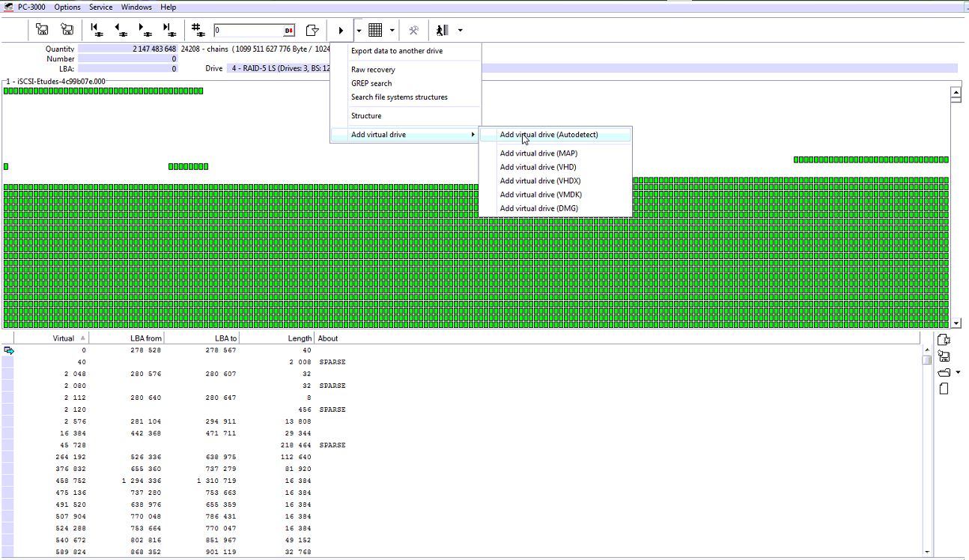
Task: Choose Add virtual drive (DMG)
Action: coord(555,208)
